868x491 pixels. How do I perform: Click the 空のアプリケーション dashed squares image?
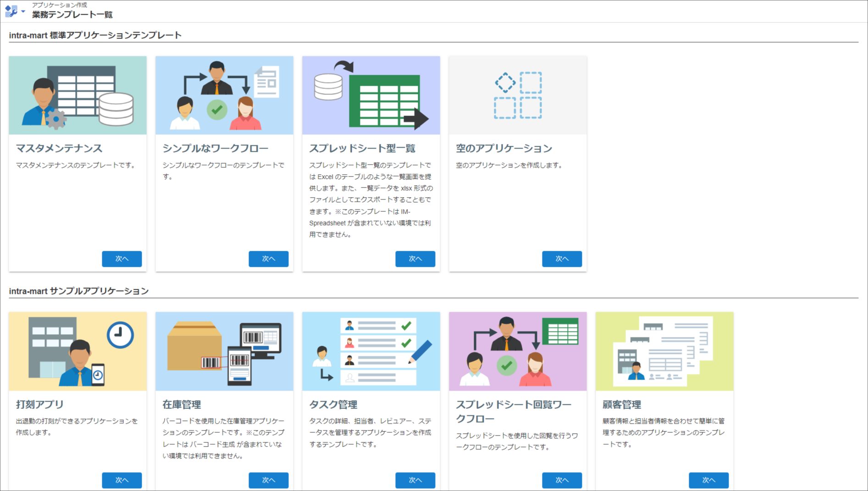pyautogui.click(x=518, y=95)
